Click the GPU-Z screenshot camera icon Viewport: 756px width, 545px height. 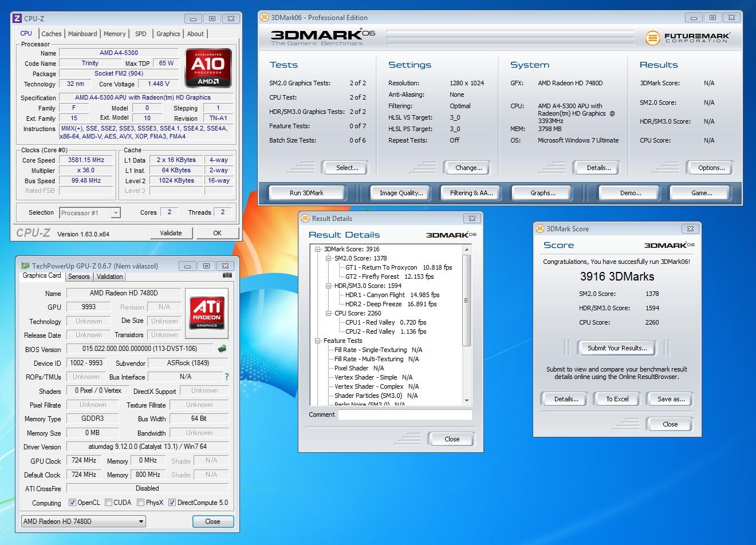[227, 275]
